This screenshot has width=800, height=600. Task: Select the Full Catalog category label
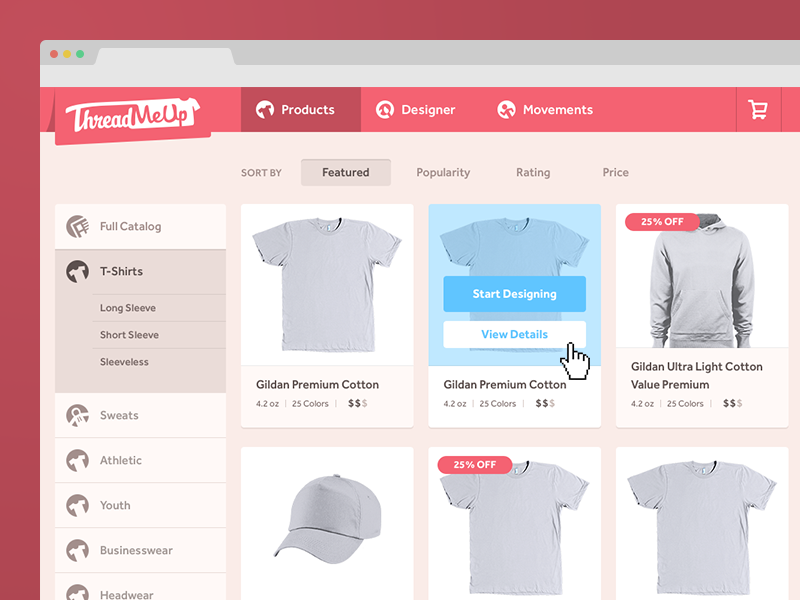(x=131, y=227)
